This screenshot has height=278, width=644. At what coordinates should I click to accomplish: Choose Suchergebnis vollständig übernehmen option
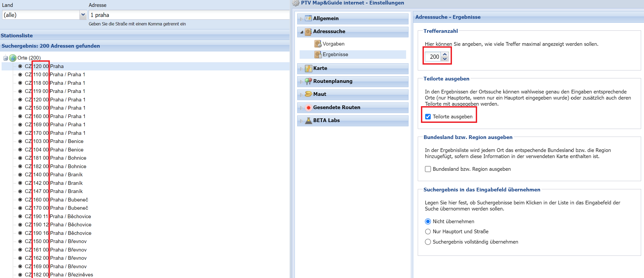(428, 242)
